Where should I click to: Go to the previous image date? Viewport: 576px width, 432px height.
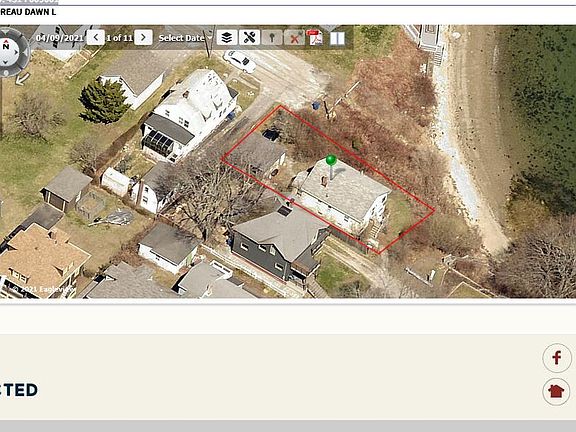click(x=96, y=37)
